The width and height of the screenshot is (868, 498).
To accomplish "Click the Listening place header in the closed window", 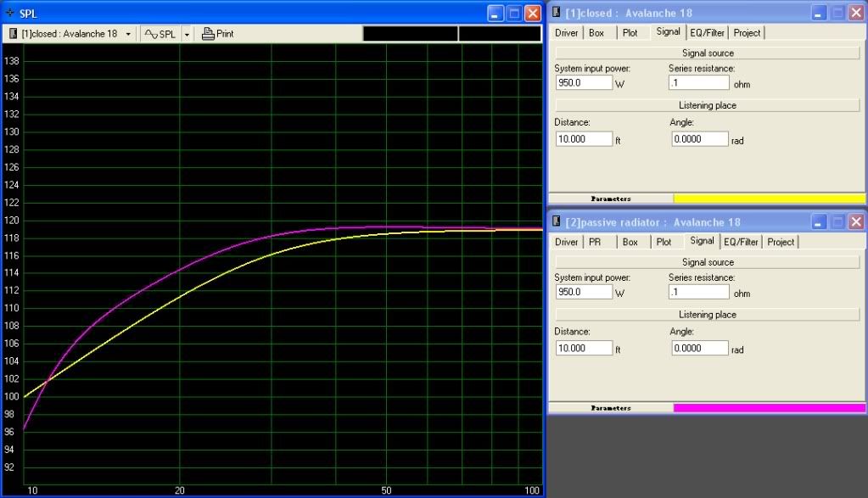I will tap(708, 105).
